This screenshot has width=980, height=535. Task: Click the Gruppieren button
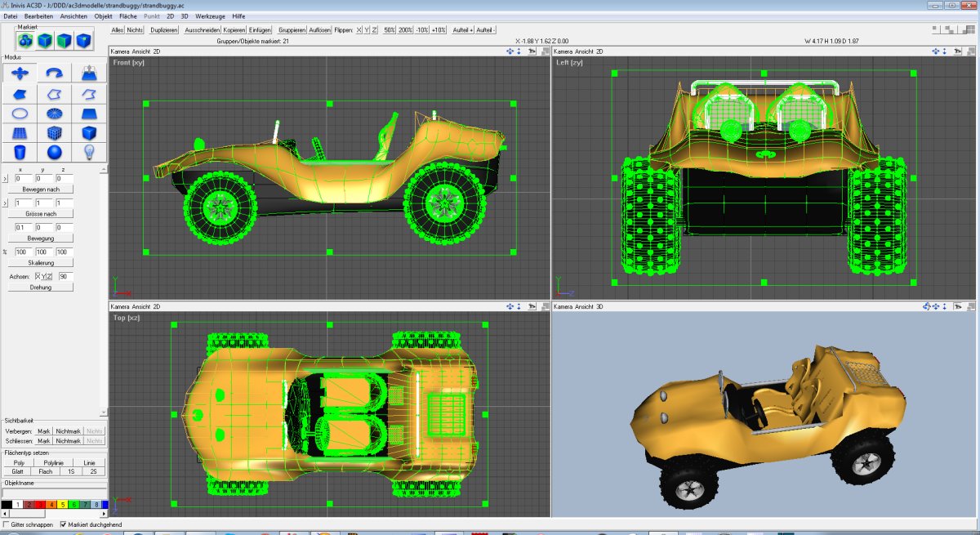click(292, 29)
